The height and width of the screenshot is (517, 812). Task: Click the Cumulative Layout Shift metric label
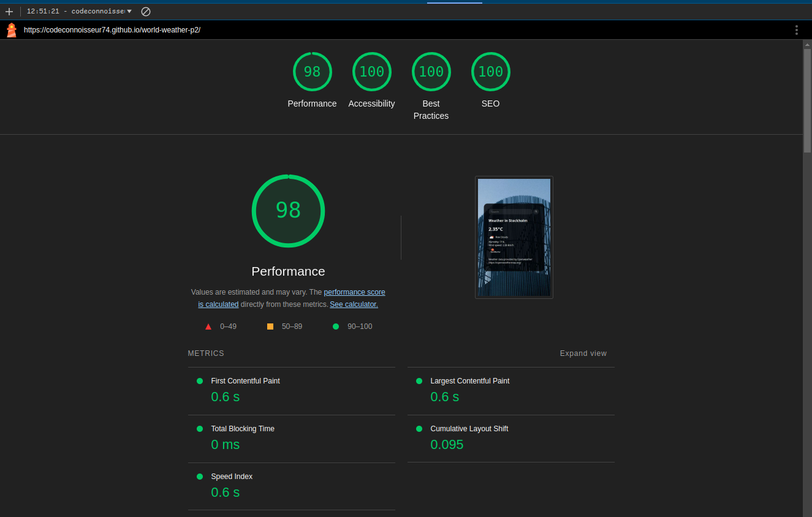pyautogui.click(x=469, y=429)
